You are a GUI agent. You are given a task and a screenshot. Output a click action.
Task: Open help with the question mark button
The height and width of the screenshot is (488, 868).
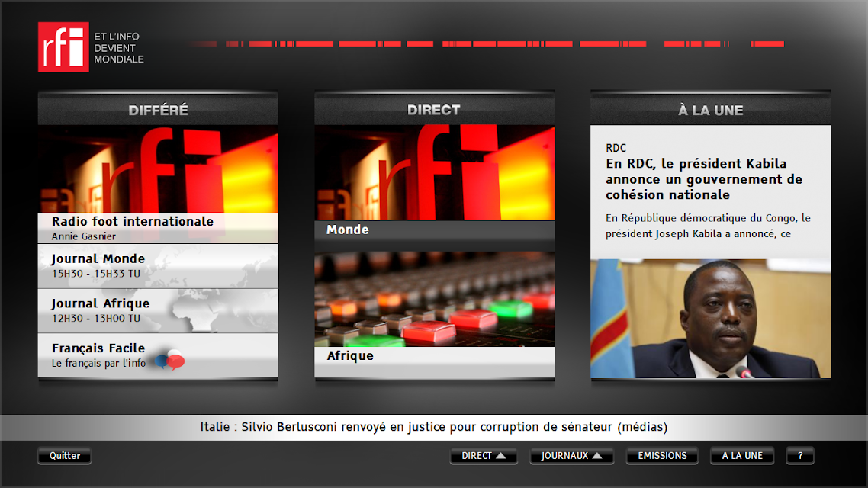point(800,456)
